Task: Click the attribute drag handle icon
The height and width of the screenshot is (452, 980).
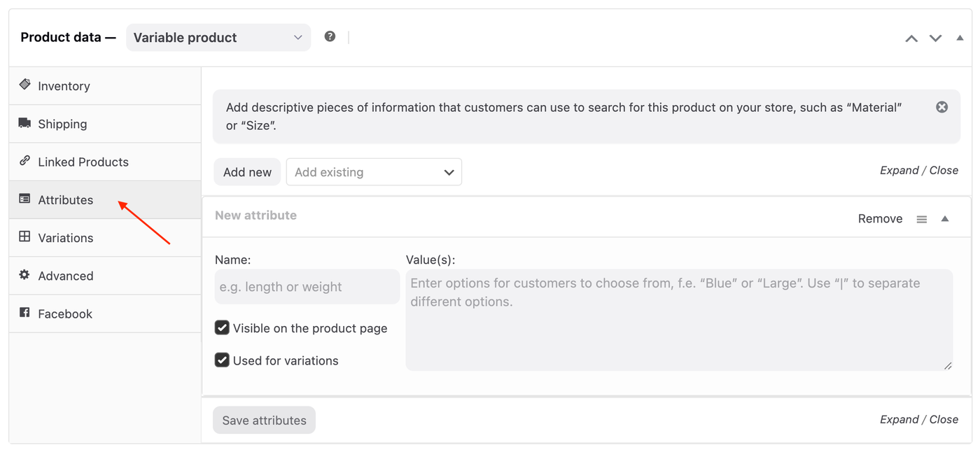Action: point(922,219)
